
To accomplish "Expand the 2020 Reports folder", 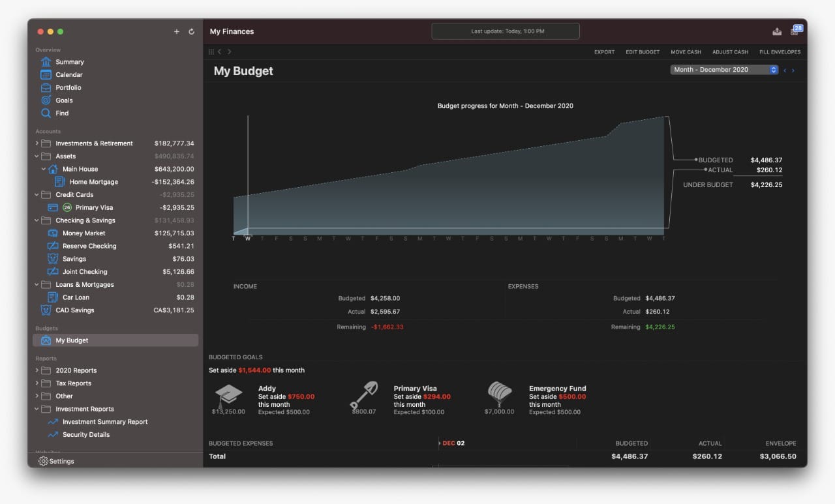I will pyautogui.click(x=37, y=370).
